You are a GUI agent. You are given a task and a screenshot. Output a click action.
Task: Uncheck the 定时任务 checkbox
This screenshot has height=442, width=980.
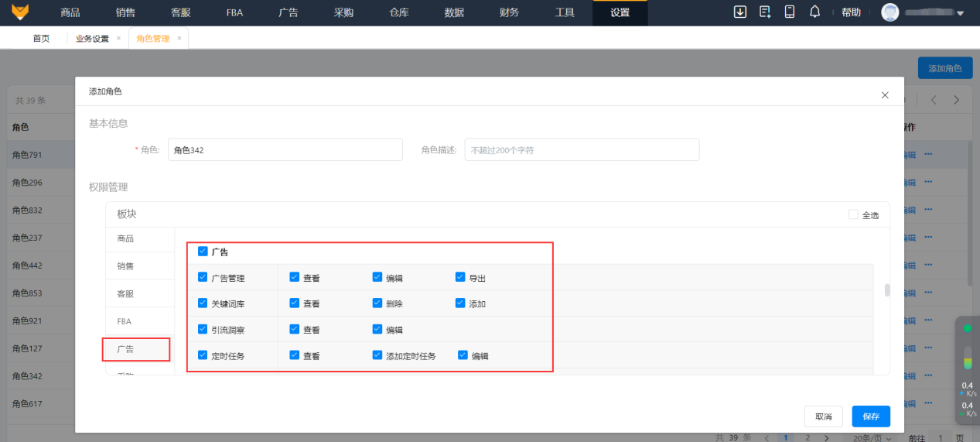pos(203,355)
